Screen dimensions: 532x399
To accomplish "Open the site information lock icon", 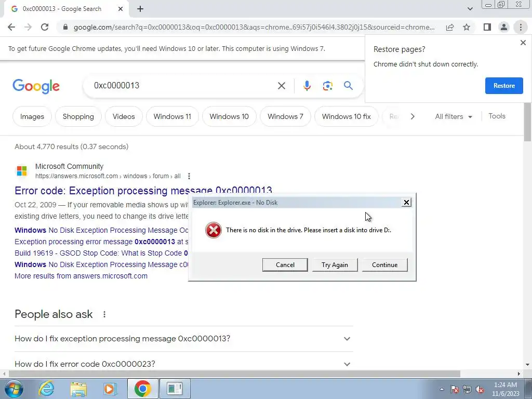I will 65,27.
